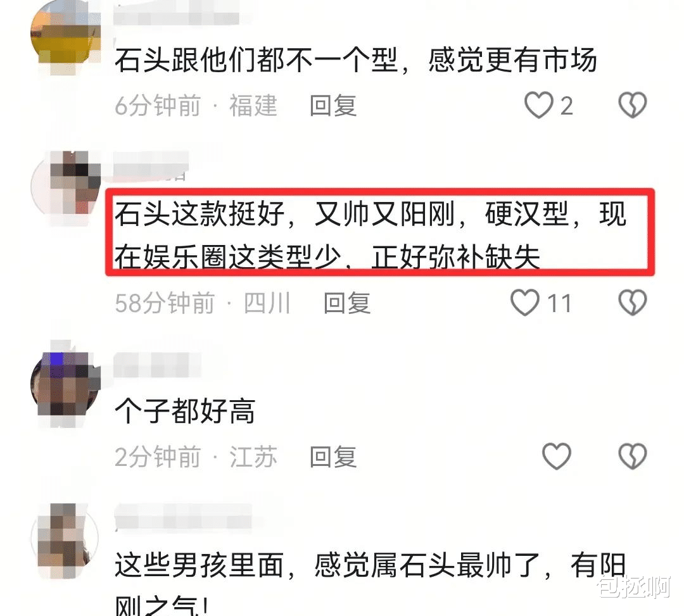Viewport: 684px width, 616px height.
Task: Select the comment 石头跟他们都不一个型
Action: click(x=355, y=60)
